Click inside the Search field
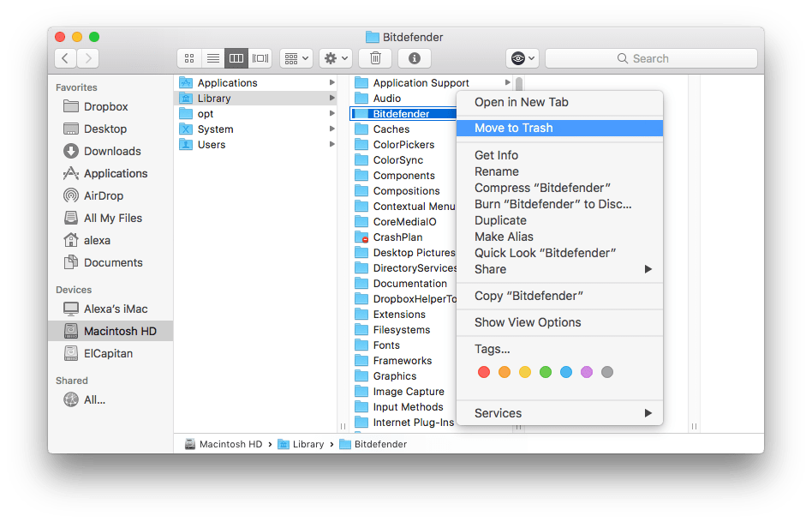 [651, 57]
